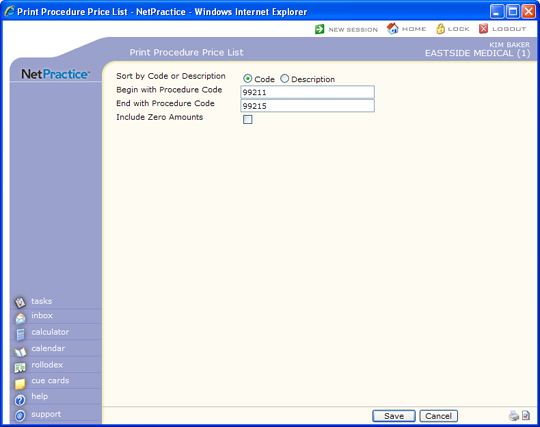540x427 pixels.
Task: Open the calendar sidebar icon
Action: tap(20, 352)
